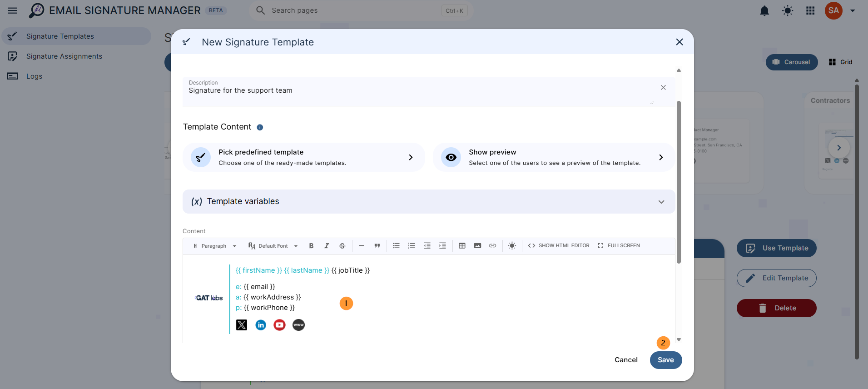Decrease indent in the editor
The width and height of the screenshot is (868, 389).
point(427,246)
